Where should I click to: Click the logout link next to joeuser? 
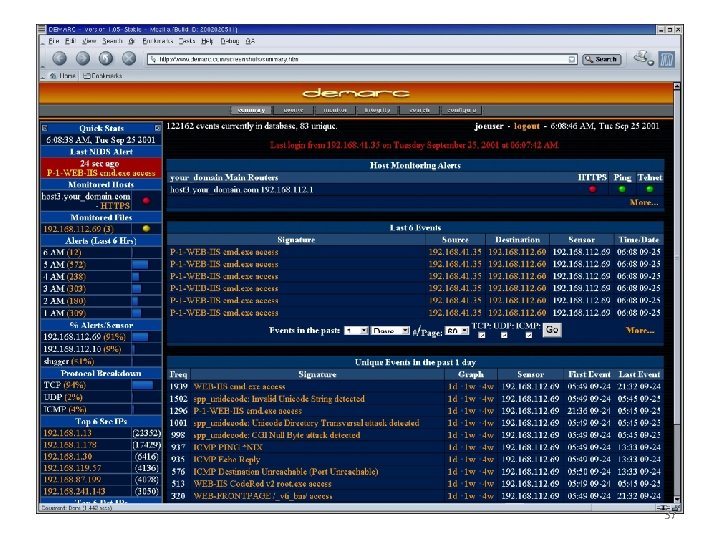click(x=526, y=126)
